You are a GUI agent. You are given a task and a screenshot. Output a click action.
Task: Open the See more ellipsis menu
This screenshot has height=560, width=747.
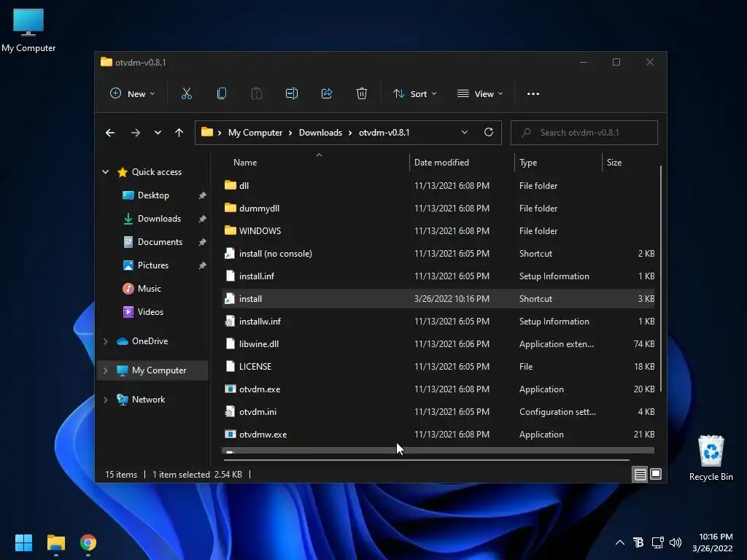coord(533,93)
